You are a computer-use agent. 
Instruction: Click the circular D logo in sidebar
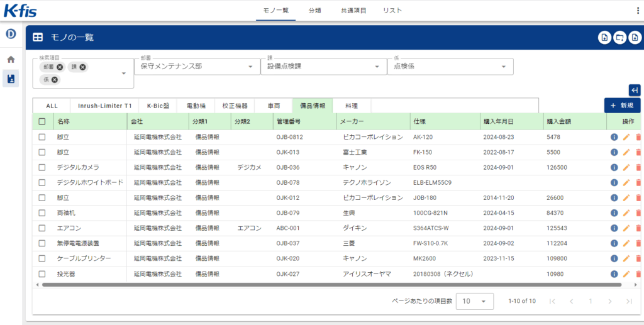(11, 34)
